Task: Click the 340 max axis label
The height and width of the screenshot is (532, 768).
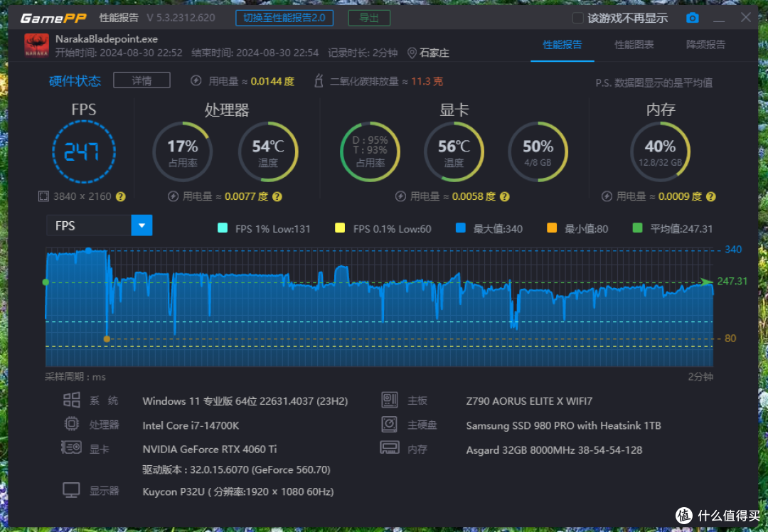Action: (x=733, y=250)
